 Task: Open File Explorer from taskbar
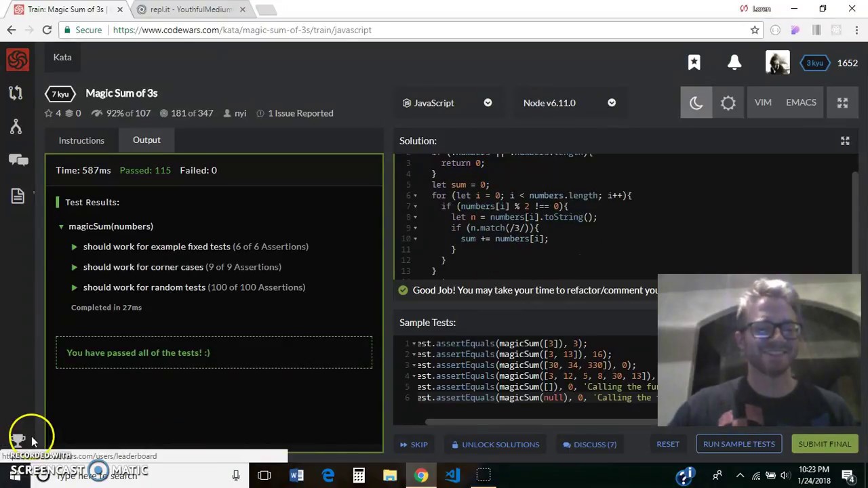[390, 475]
